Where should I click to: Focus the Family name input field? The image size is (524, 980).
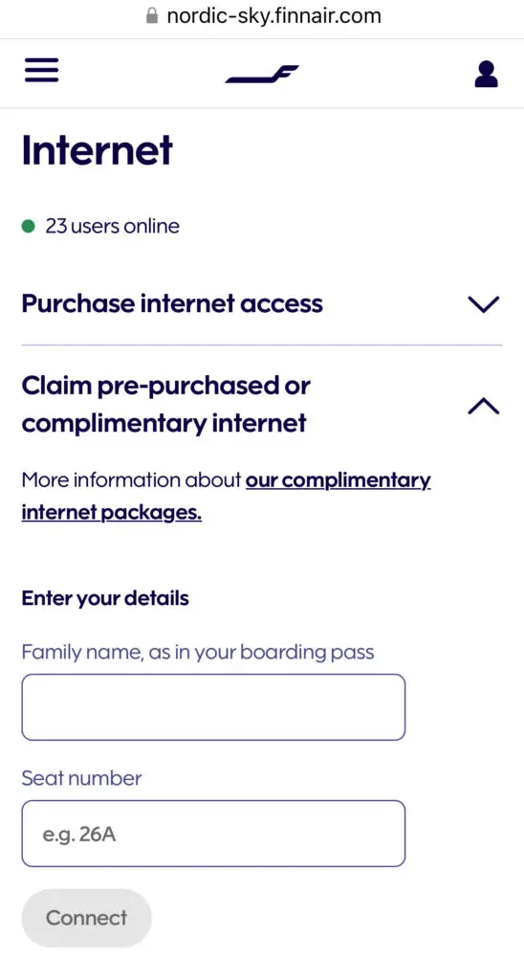[x=213, y=707]
